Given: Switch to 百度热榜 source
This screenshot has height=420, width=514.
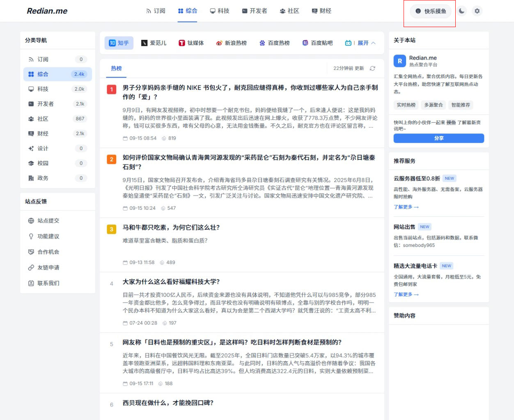Looking at the screenshot, I should [x=274, y=43].
